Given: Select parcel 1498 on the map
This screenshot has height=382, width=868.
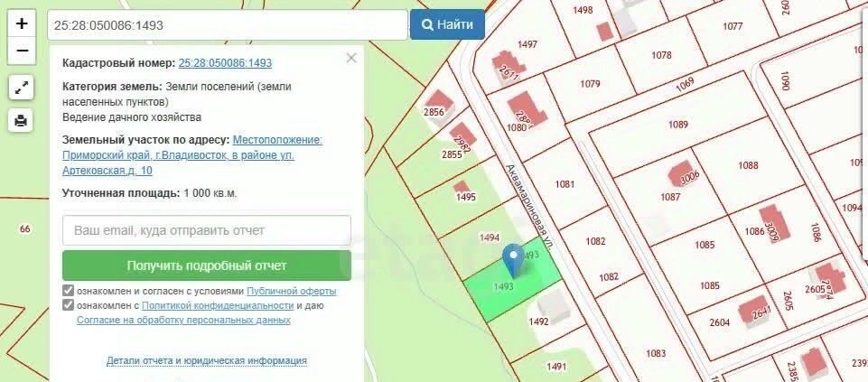Looking at the screenshot, I should (583, 10).
